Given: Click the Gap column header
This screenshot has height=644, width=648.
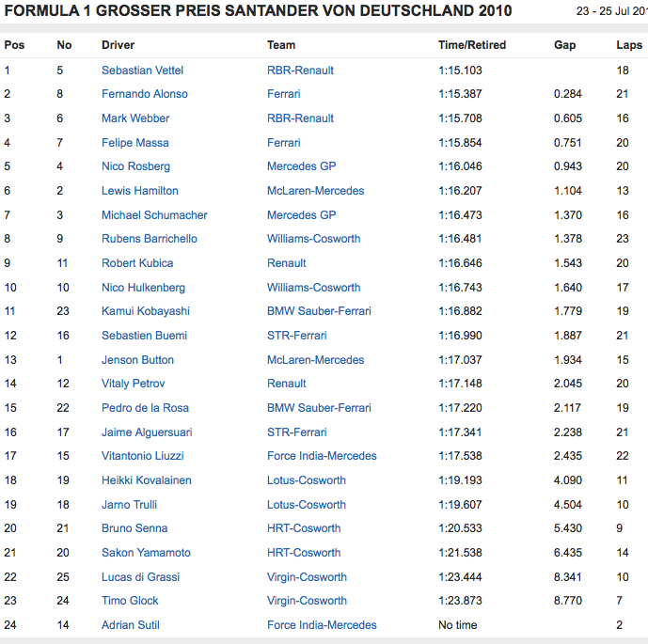Looking at the screenshot, I should click(x=564, y=45).
